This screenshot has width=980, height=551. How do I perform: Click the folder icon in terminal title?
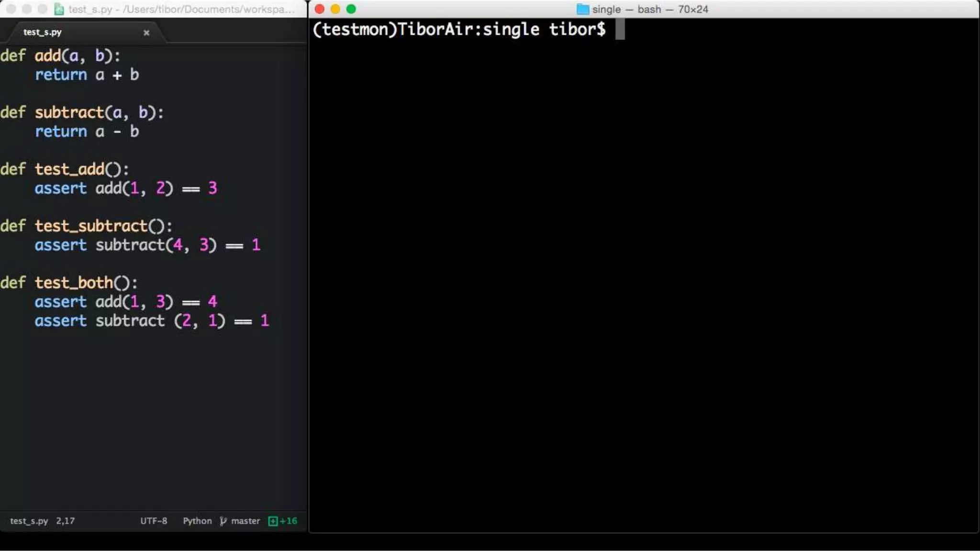582,9
